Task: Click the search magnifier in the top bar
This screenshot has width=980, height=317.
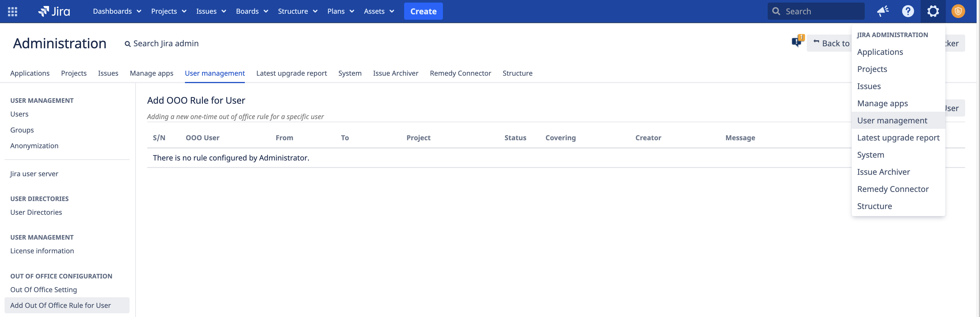Action: tap(777, 11)
